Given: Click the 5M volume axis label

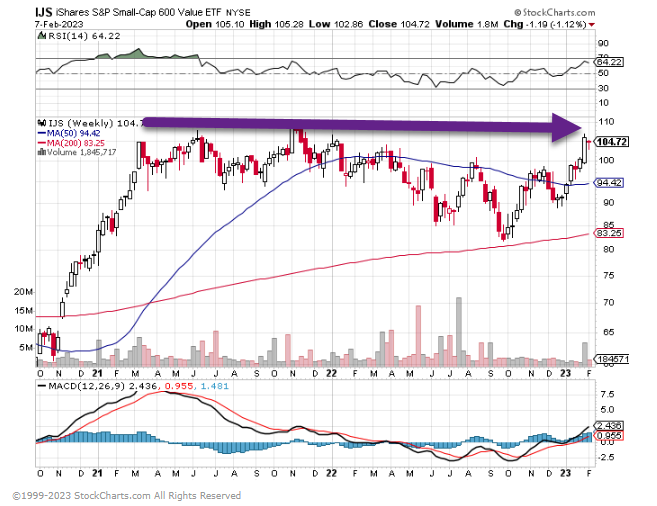Looking at the screenshot, I should [26, 347].
